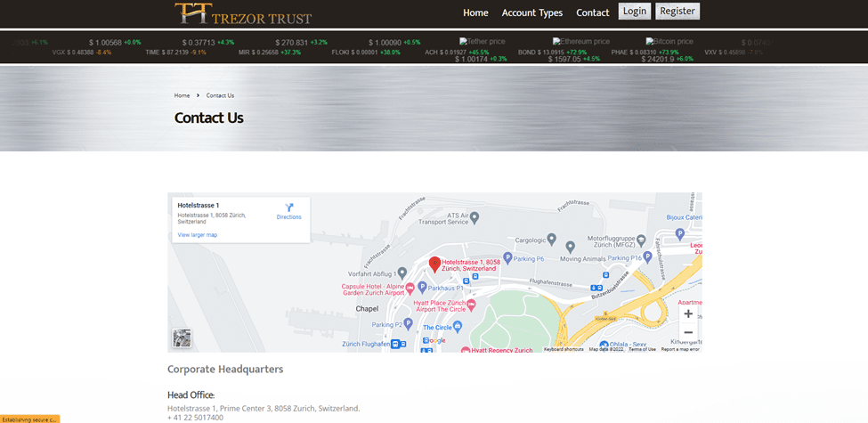Screen dimensions: 868x423
Task: Click the Head Office address line
Action: [264, 409]
